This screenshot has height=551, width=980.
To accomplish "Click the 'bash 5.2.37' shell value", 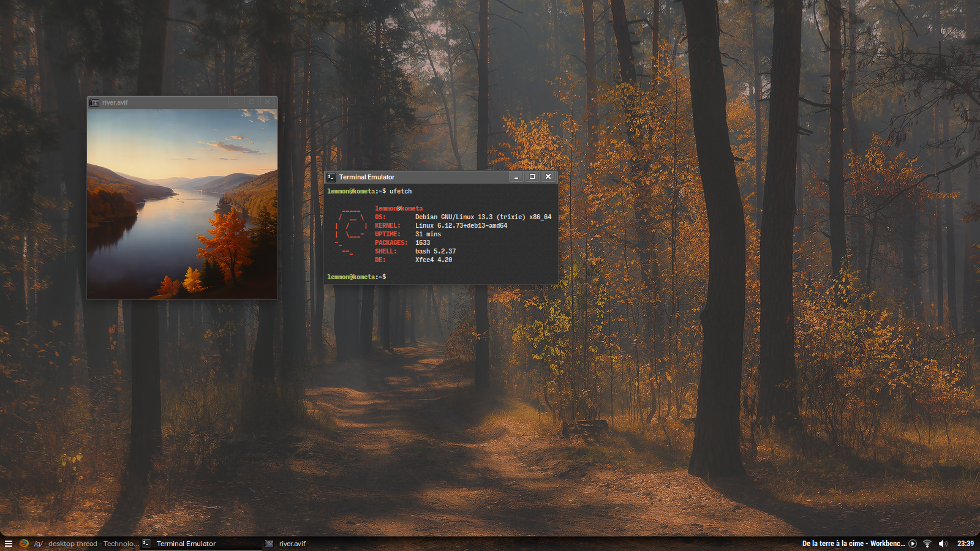I will tap(435, 252).
